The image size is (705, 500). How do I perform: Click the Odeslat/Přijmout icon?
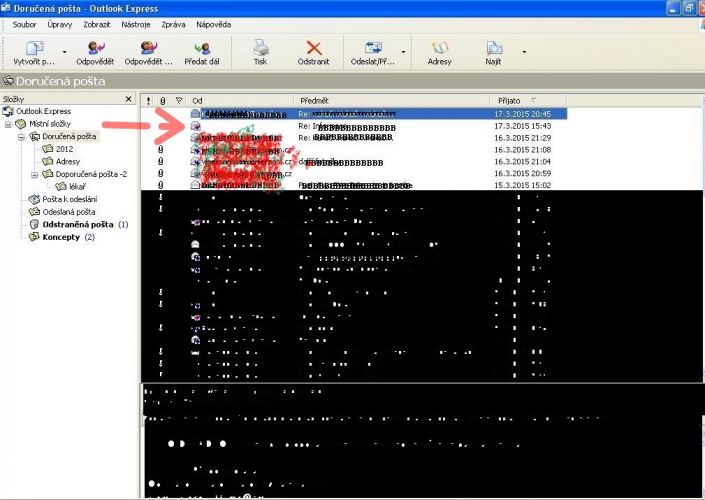click(373, 48)
